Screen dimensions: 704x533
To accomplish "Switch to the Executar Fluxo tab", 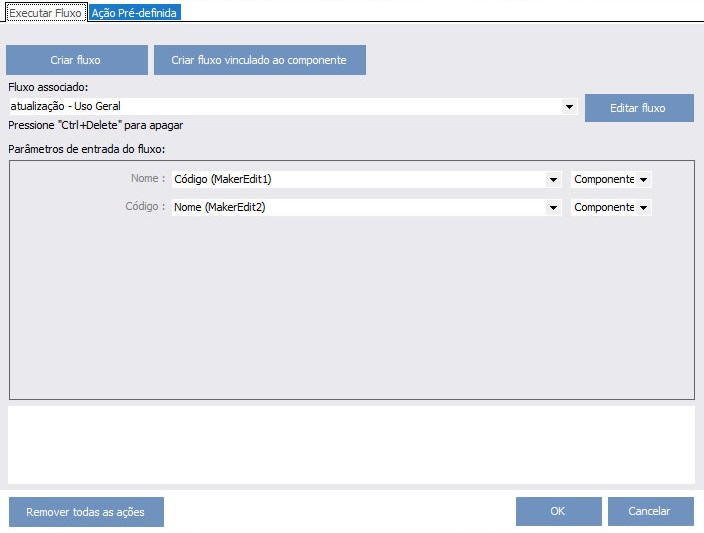I will tap(45, 13).
